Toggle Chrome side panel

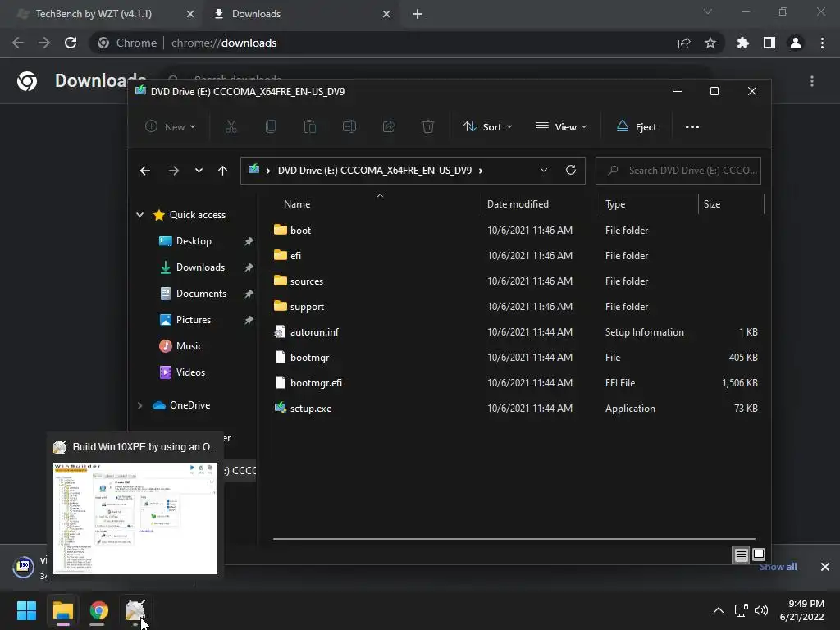(769, 43)
